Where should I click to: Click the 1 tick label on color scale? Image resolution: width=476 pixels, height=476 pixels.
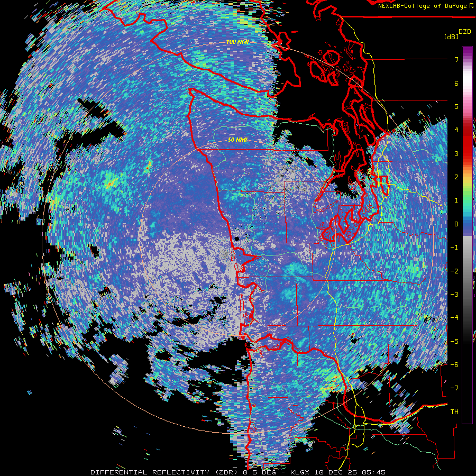456,200
